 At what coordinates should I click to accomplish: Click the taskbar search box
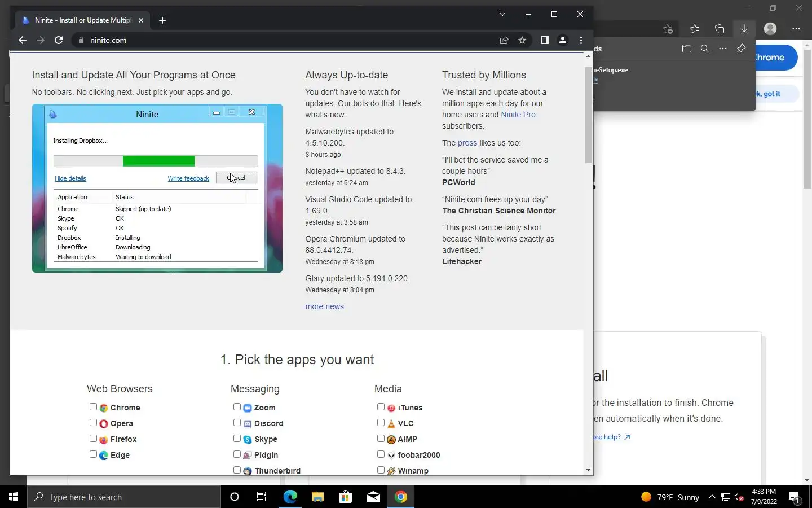pyautogui.click(x=124, y=497)
